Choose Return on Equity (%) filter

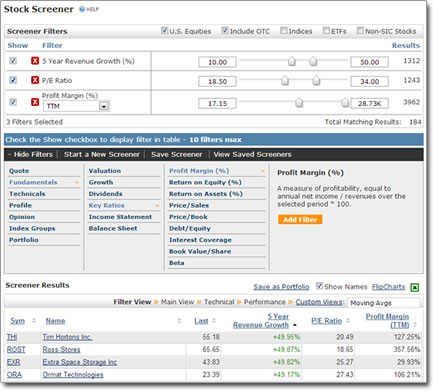tap(205, 182)
